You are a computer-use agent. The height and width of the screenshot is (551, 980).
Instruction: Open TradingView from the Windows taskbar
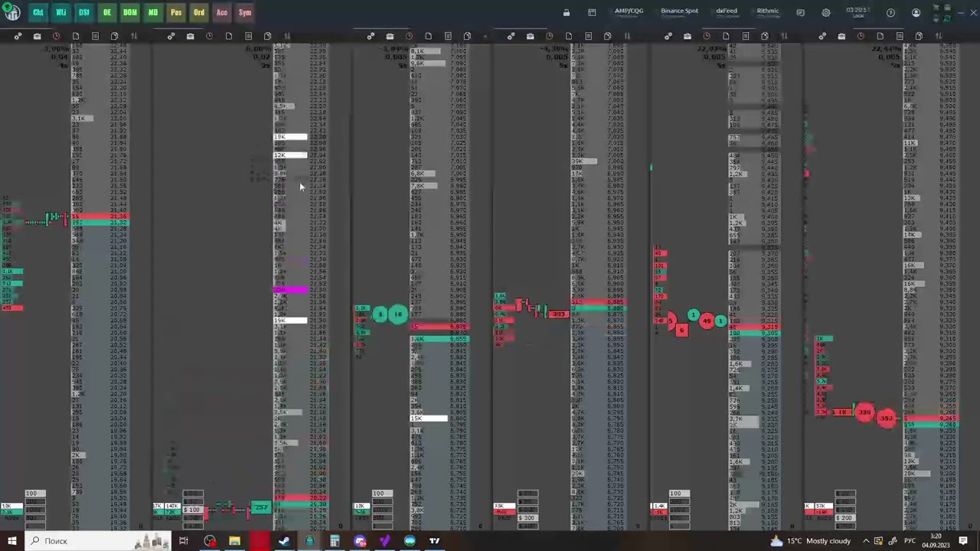coord(434,541)
